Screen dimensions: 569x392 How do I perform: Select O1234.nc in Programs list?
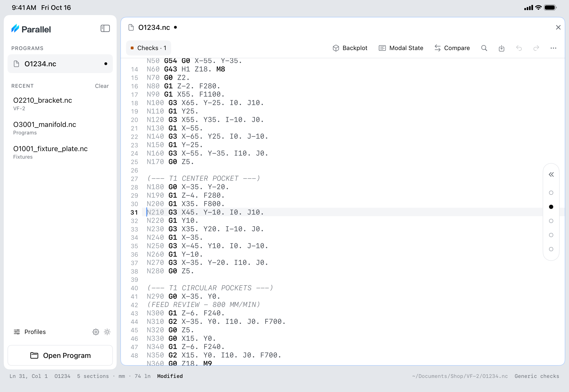coord(60,64)
